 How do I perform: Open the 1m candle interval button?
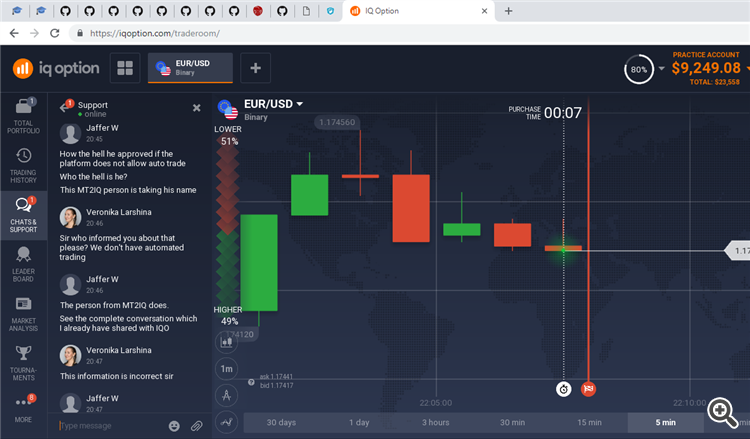[226, 369]
